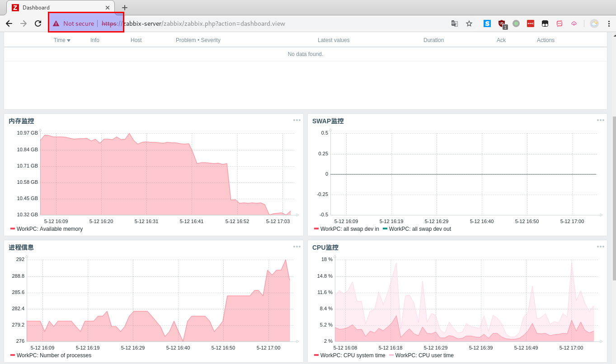Image resolution: width=616 pixels, height=364 pixels.
Task: Click the Latest values column header
Action: pos(334,40)
